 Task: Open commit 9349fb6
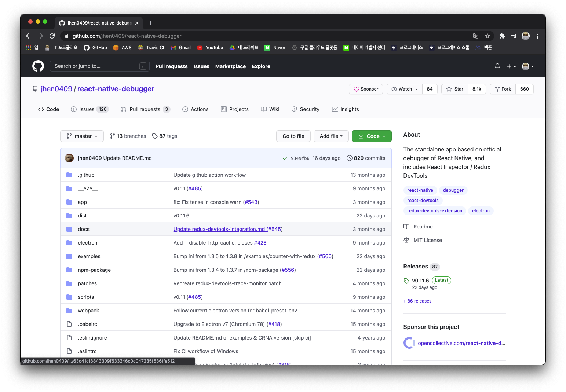tap(300, 158)
